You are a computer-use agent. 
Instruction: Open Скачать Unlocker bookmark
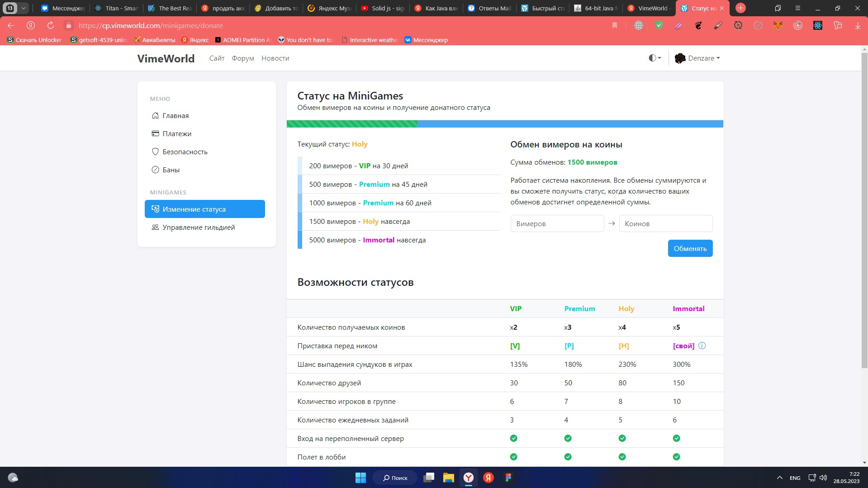[x=34, y=40]
